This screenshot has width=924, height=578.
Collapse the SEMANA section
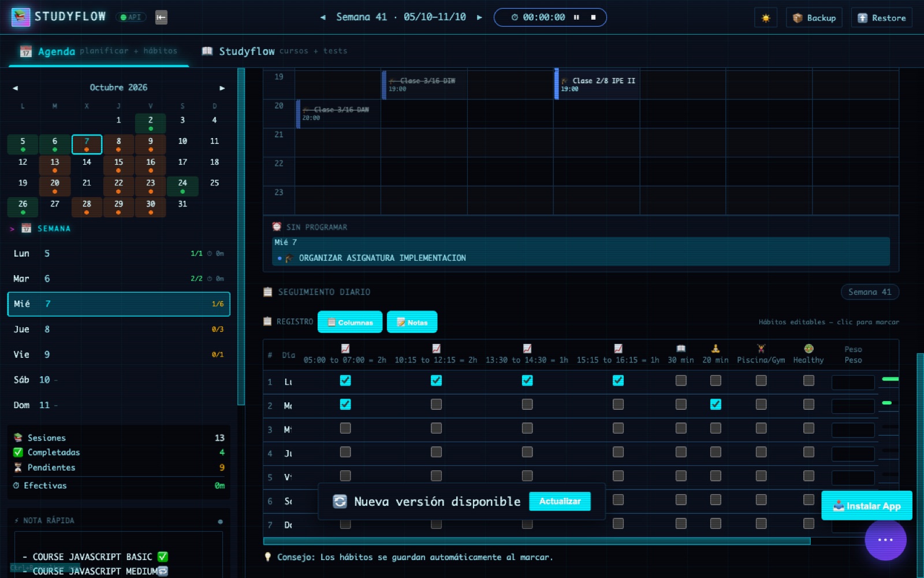coord(40,228)
